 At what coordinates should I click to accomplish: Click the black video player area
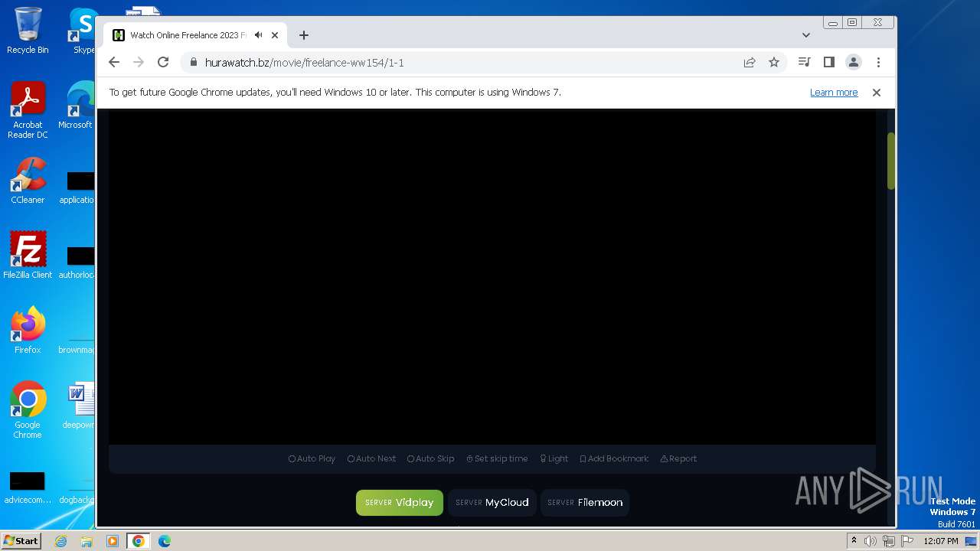(x=492, y=277)
